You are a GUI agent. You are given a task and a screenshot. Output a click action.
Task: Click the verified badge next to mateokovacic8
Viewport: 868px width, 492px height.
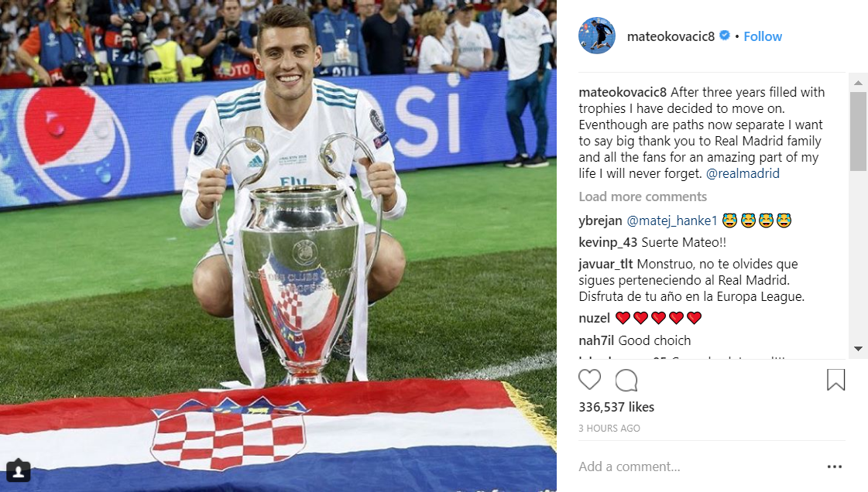[724, 36]
